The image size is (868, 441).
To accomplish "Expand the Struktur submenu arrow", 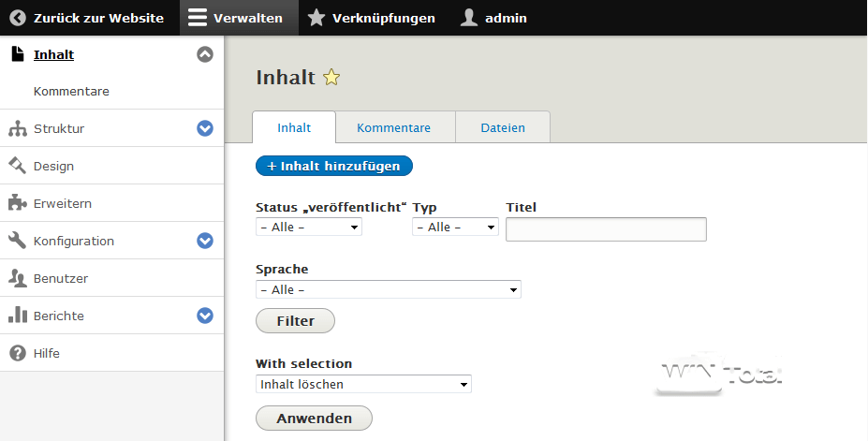I will coord(205,128).
